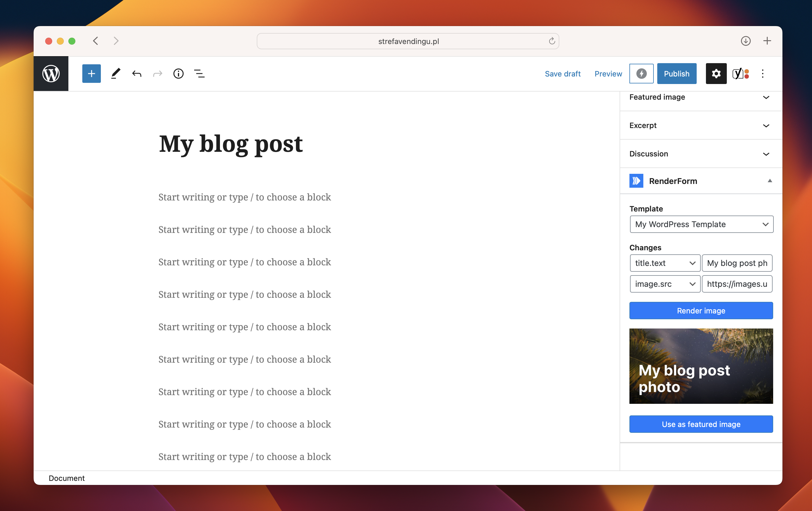Click the rendered blog post thumbnail
The height and width of the screenshot is (511, 812).
701,366
